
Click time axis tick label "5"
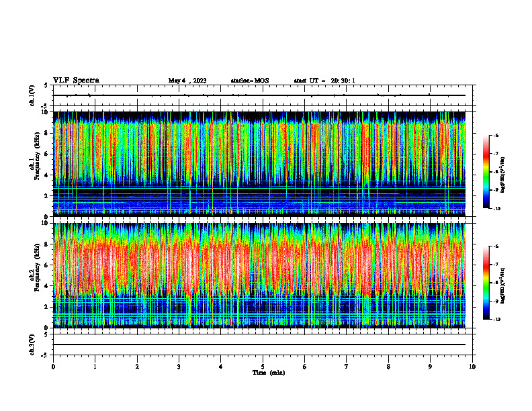pos(263,367)
